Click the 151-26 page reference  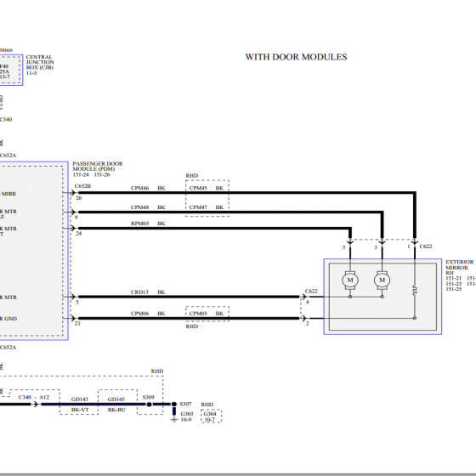[102, 174]
